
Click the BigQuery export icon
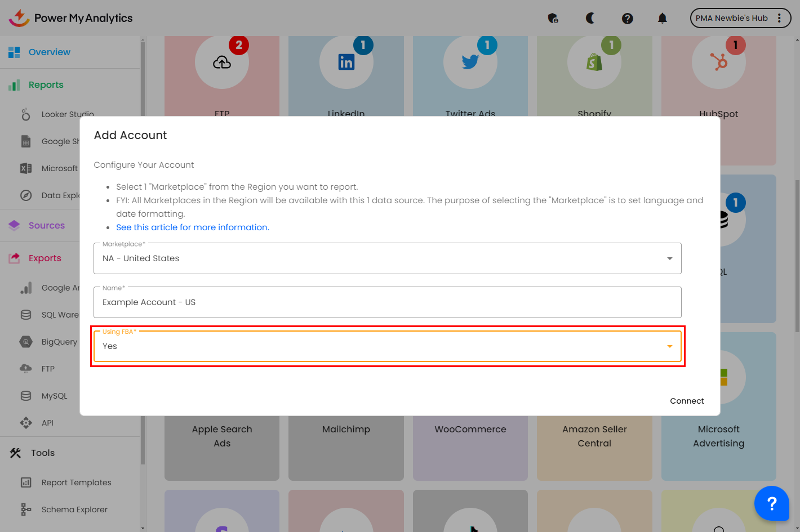click(26, 342)
